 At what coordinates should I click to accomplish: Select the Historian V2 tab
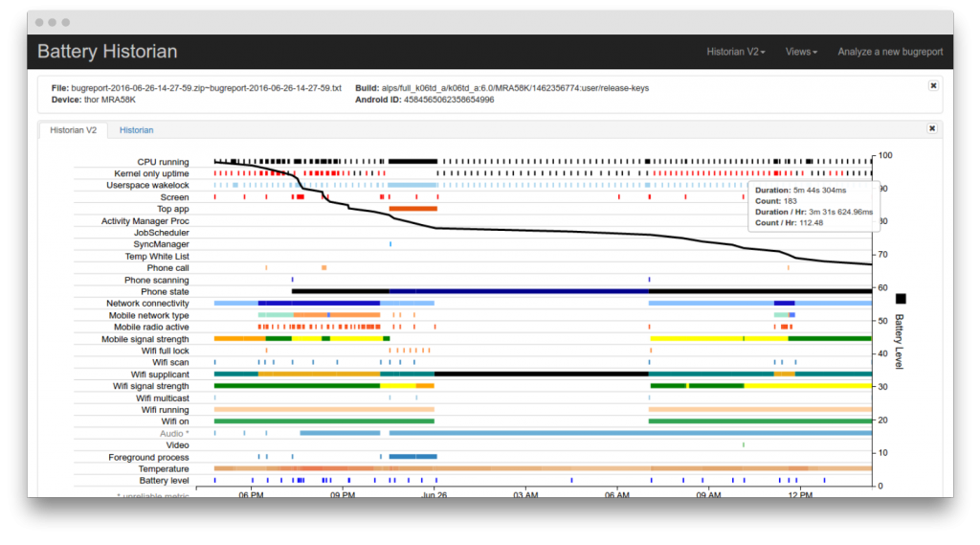click(73, 130)
